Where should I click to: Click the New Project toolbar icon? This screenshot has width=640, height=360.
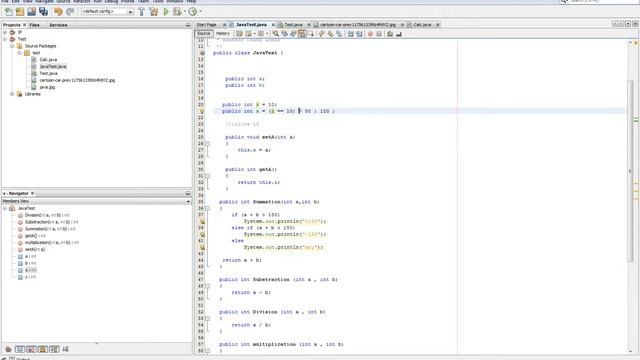coord(20,12)
